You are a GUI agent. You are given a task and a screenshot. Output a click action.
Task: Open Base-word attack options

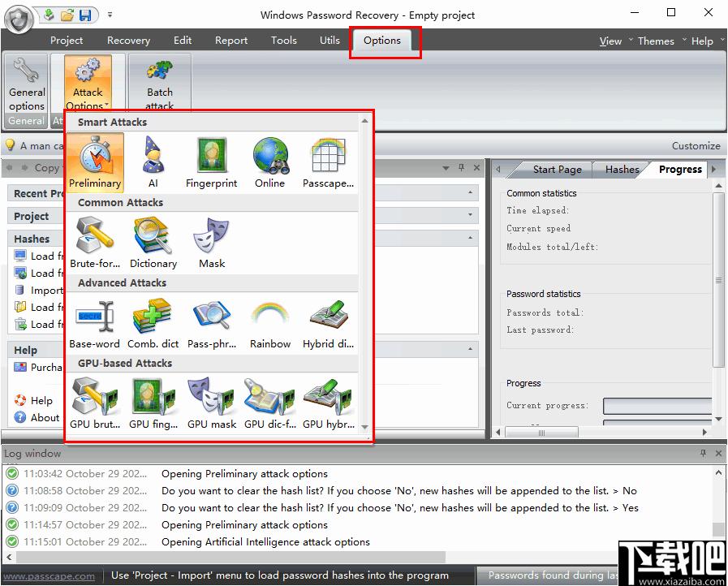[95, 323]
